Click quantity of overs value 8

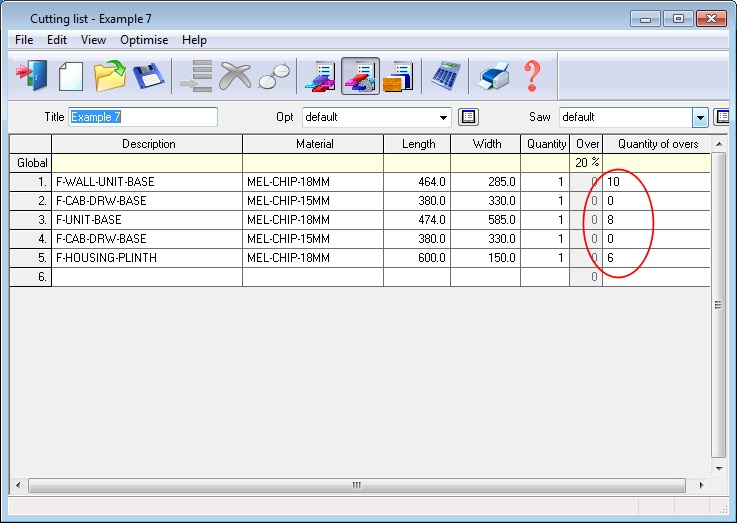click(x=657, y=220)
